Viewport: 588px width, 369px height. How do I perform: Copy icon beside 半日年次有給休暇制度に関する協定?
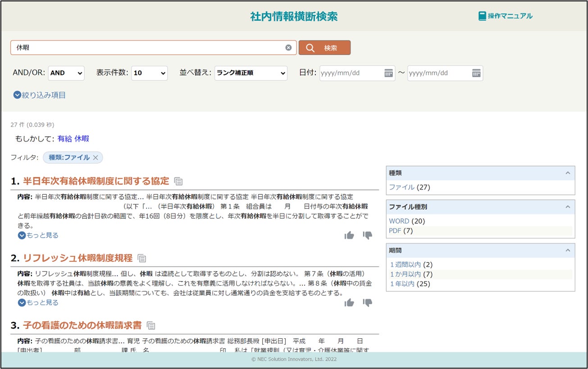pos(178,181)
